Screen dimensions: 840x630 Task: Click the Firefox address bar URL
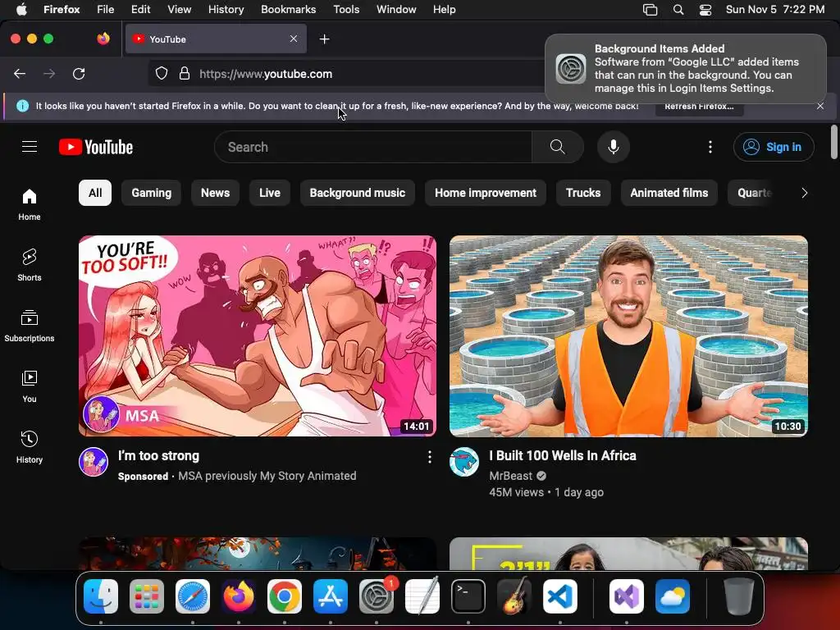click(x=266, y=74)
